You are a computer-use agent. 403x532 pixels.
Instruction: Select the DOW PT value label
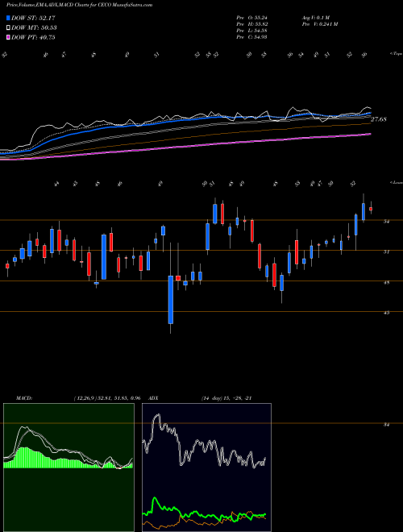coord(33,37)
